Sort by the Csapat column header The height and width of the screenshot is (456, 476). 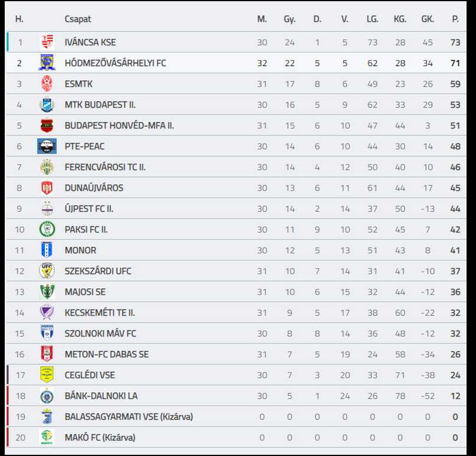pos(78,19)
